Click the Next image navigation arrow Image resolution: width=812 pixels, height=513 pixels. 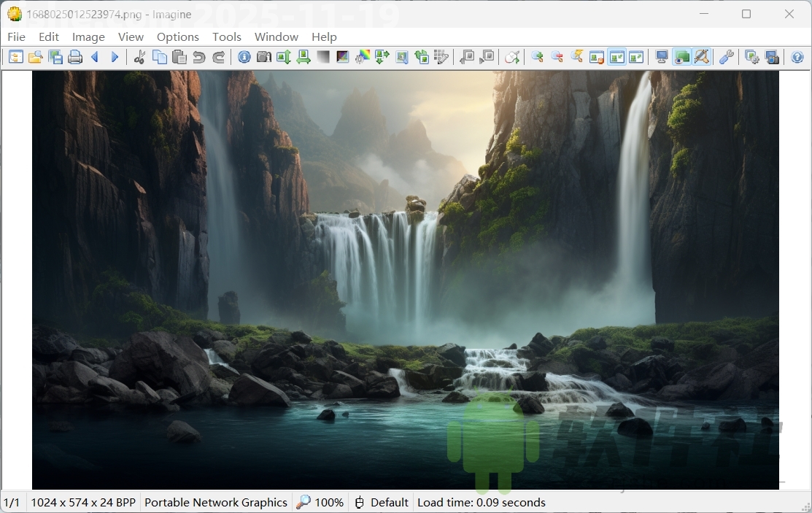(115, 56)
